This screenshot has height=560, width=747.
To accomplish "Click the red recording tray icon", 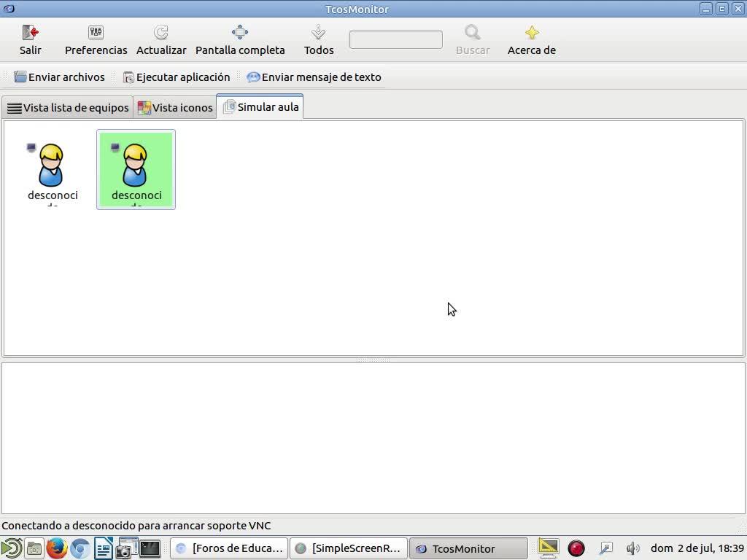I will point(576,548).
